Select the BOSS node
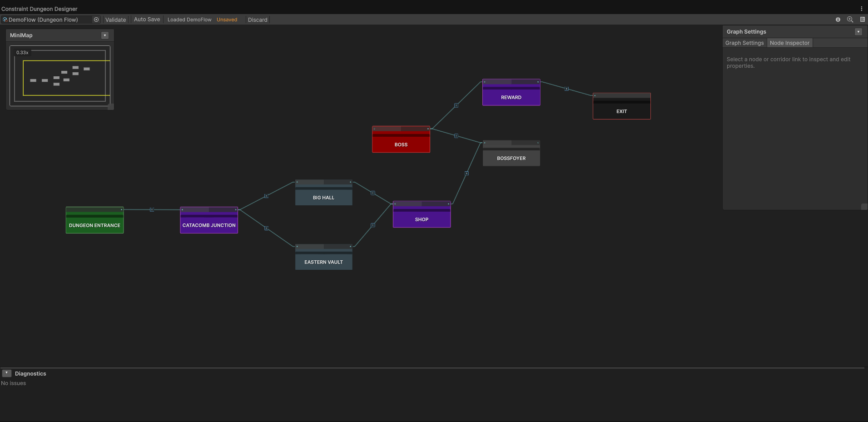The height and width of the screenshot is (422, 868). click(x=401, y=139)
